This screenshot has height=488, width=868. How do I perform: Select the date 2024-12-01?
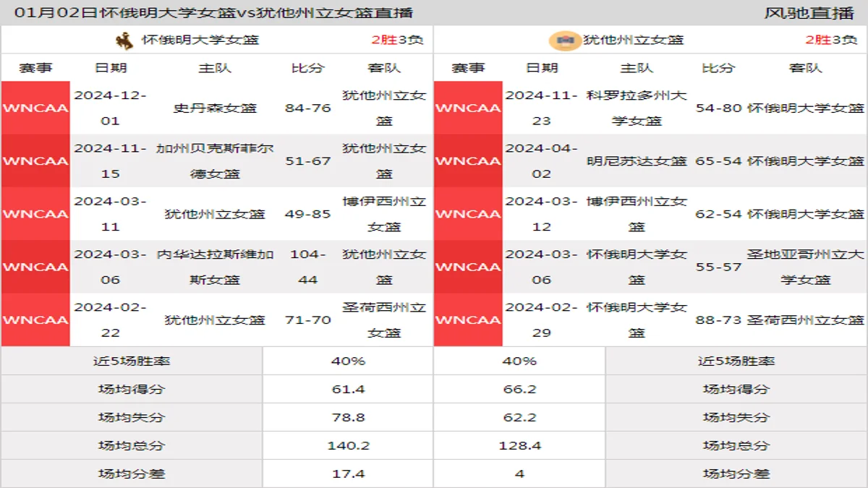[110, 108]
